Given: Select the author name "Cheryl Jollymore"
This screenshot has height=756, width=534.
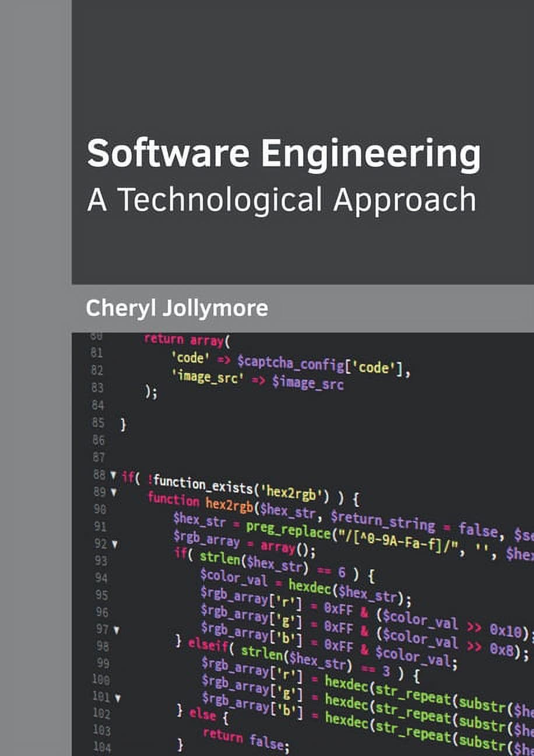Looking at the screenshot, I should point(177,308).
